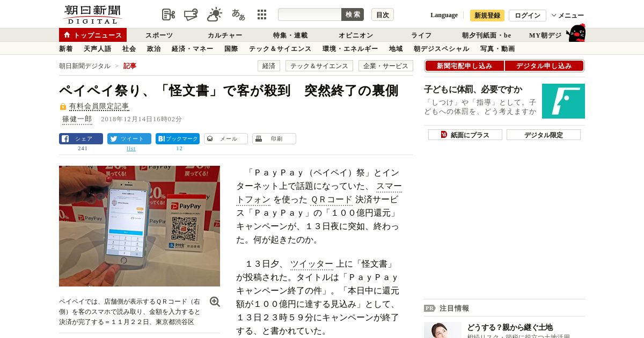This screenshot has height=338, width=644.
Task: Open 子どもに体罰、必要ですか headline
Action: (473, 90)
